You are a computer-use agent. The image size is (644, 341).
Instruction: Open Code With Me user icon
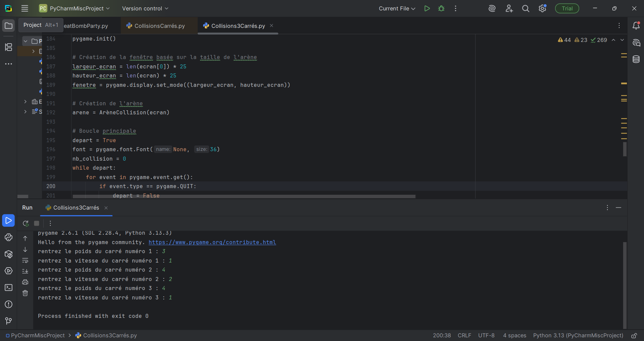[509, 8]
